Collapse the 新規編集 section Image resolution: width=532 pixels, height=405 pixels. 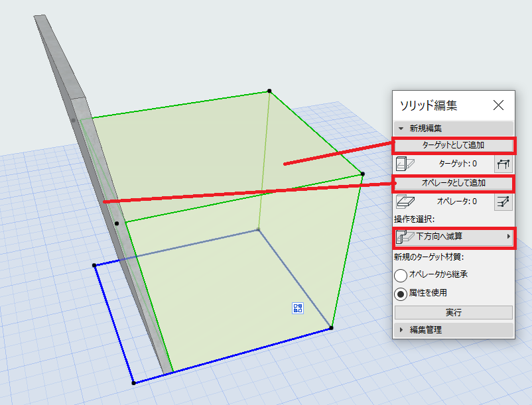[x=453, y=129]
